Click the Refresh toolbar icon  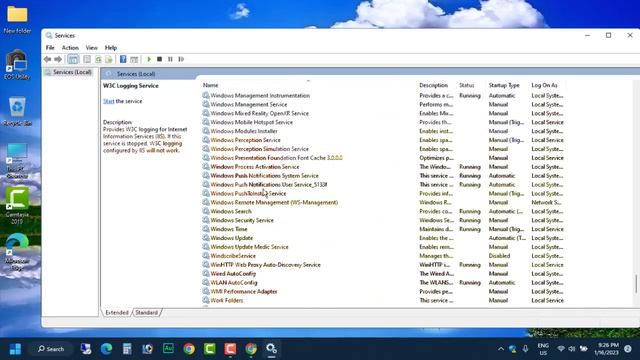(98, 59)
